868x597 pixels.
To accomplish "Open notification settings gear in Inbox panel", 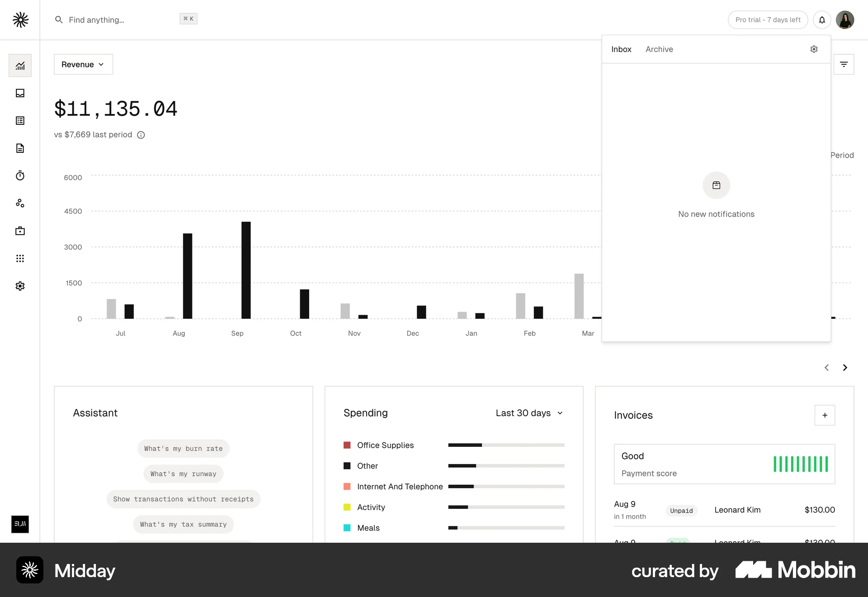I will point(814,49).
